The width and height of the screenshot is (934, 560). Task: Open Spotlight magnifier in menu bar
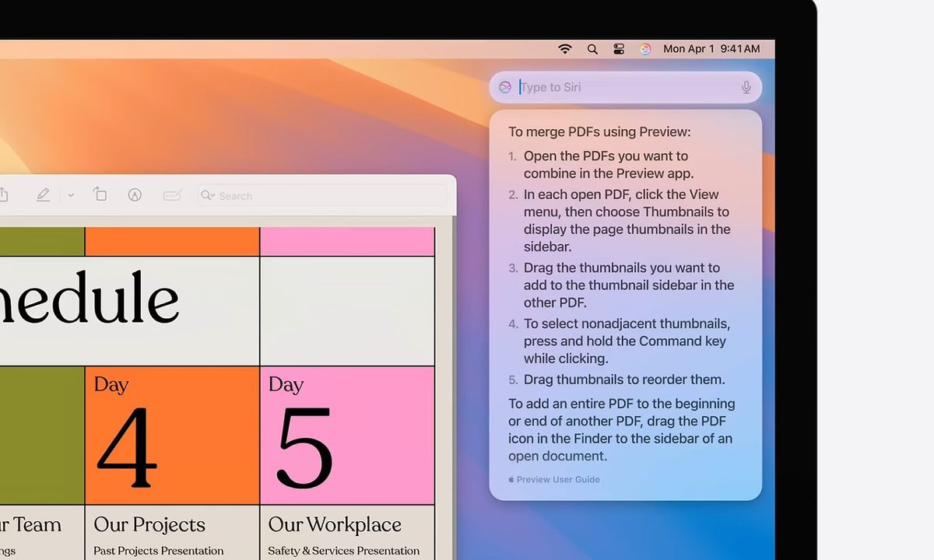pos(592,49)
